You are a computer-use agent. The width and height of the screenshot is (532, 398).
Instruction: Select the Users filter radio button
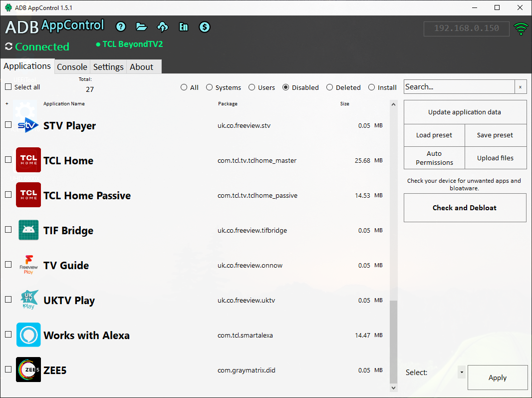(x=252, y=87)
